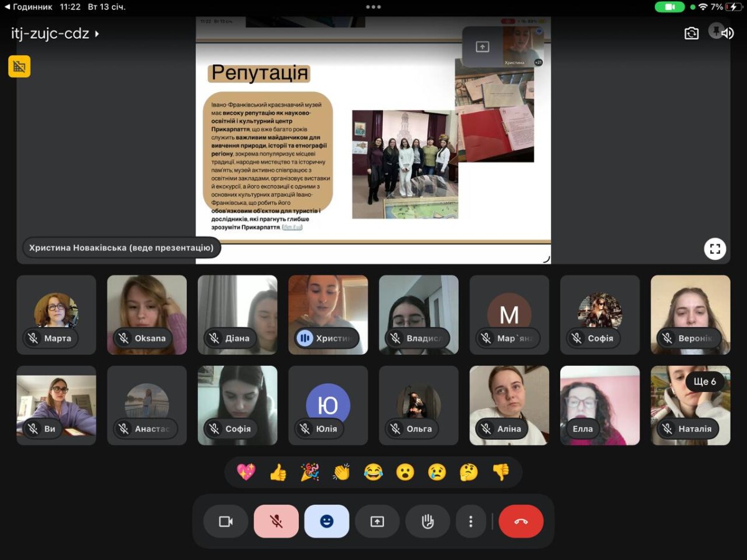Enter fullscreen for the shared presentation
Viewport: 747px width, 560px height.
pos(715,249)
